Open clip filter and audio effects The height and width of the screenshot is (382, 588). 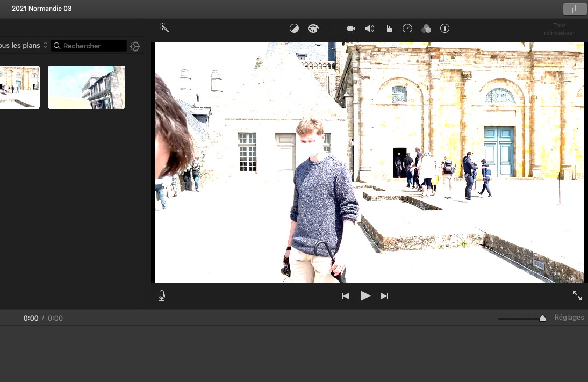pyautogui.click(x=426, y=28)
